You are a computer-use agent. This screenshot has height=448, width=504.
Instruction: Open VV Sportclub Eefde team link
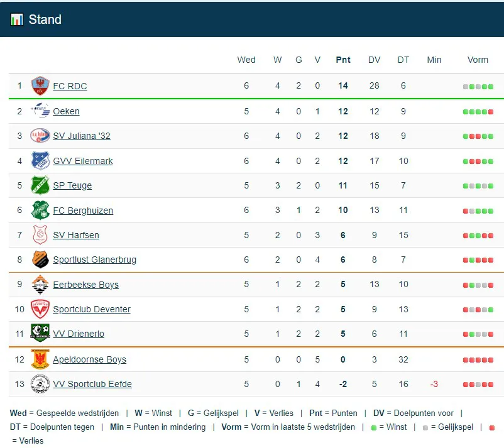pos(92,384)
